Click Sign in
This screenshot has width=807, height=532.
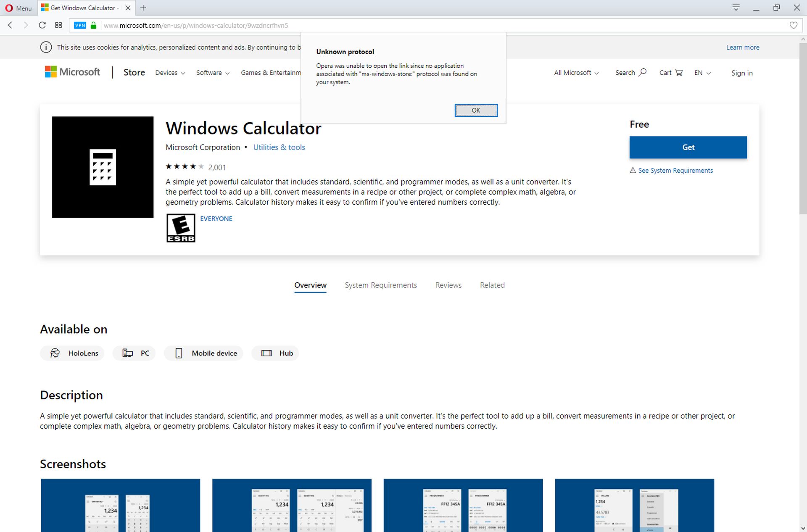click(742, 73)
